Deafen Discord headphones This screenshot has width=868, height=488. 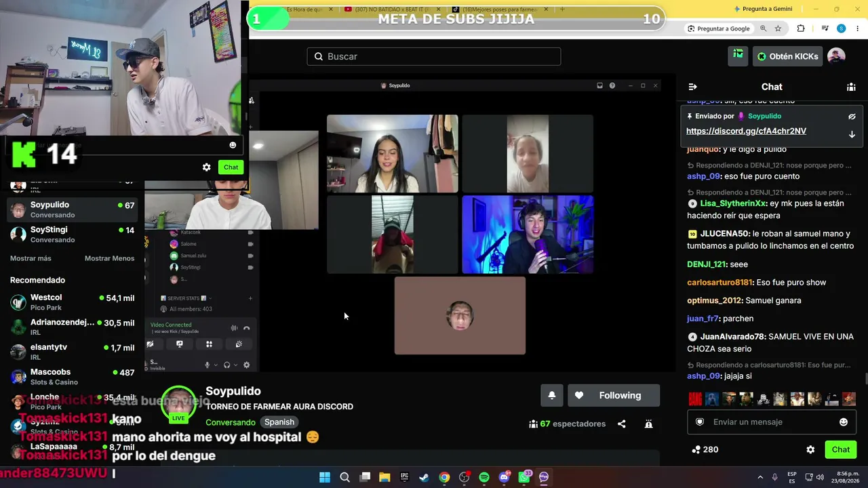click(x=226, y=365)
